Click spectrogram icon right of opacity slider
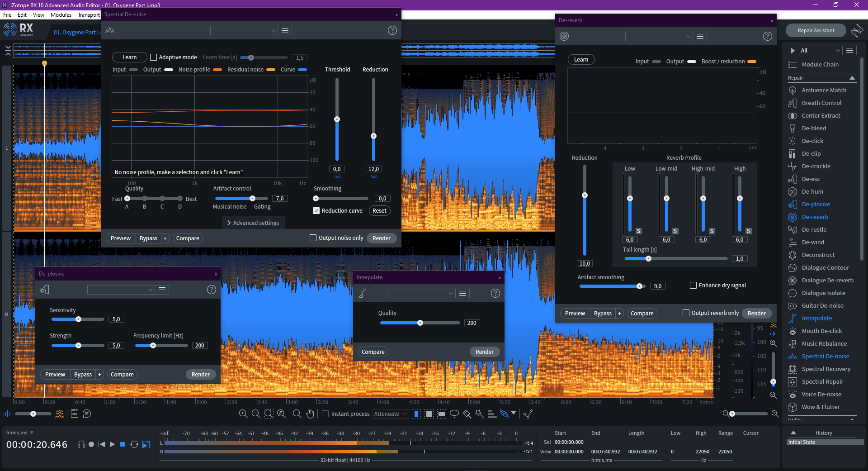 pos(60,414)
